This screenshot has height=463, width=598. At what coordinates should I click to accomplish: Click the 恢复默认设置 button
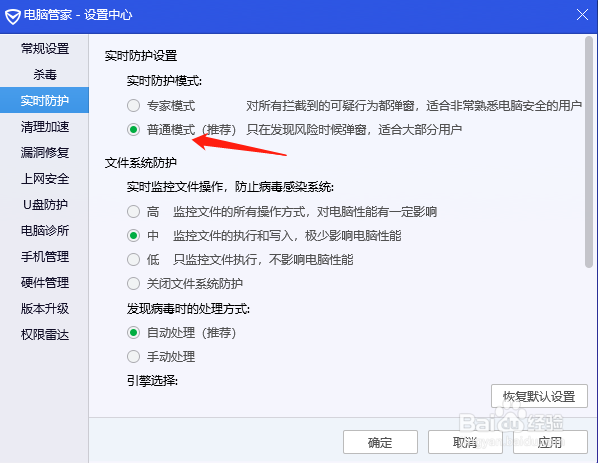[539, 396]
